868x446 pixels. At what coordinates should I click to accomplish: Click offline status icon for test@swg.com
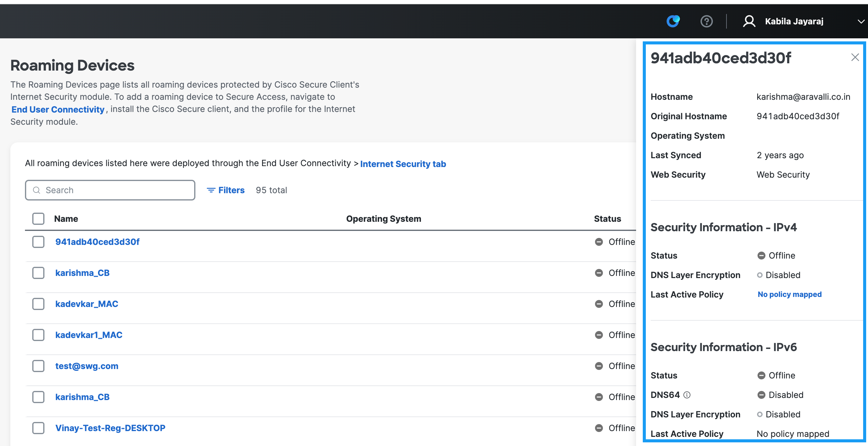(x=599, y=366)
